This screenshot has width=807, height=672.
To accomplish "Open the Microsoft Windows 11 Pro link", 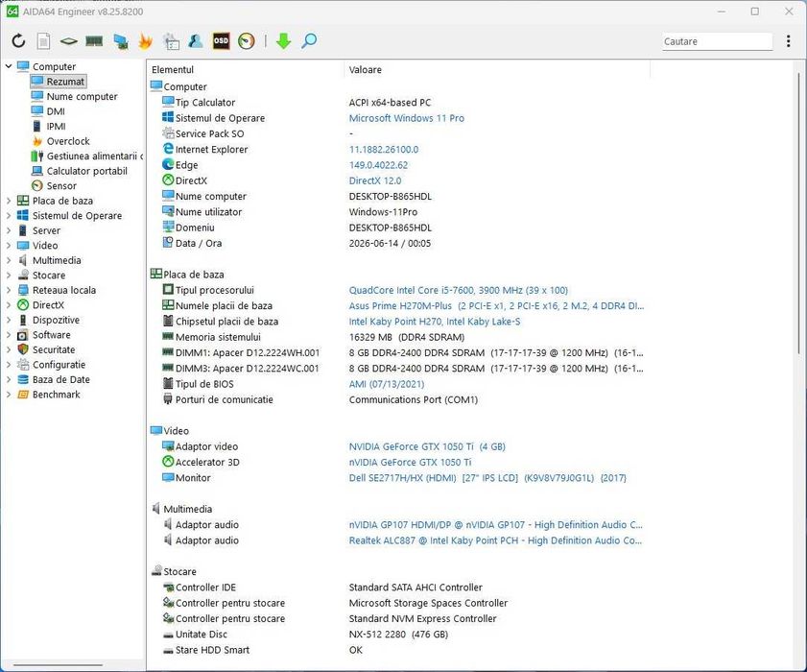I will [407, 118].
